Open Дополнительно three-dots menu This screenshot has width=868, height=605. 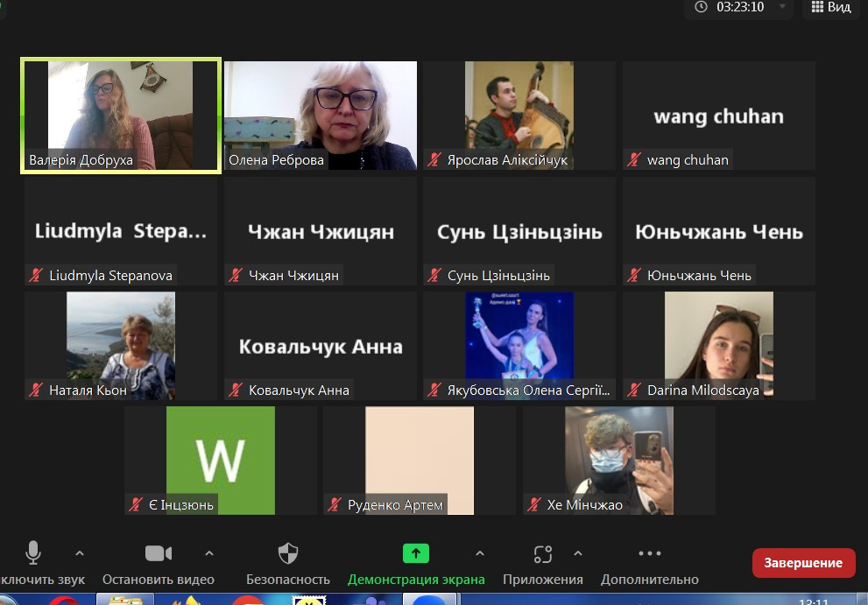click(650, 553)
